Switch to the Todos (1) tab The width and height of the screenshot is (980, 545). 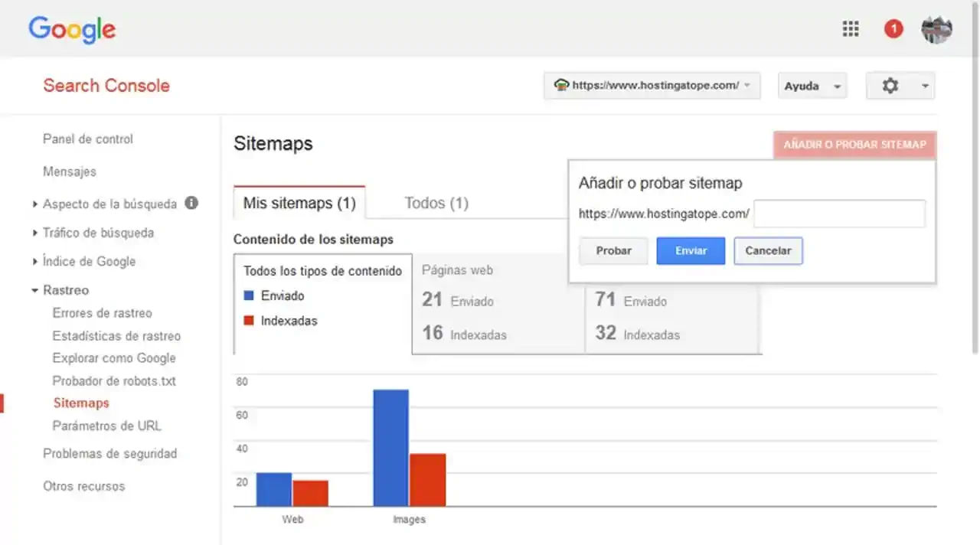[436, 203]
